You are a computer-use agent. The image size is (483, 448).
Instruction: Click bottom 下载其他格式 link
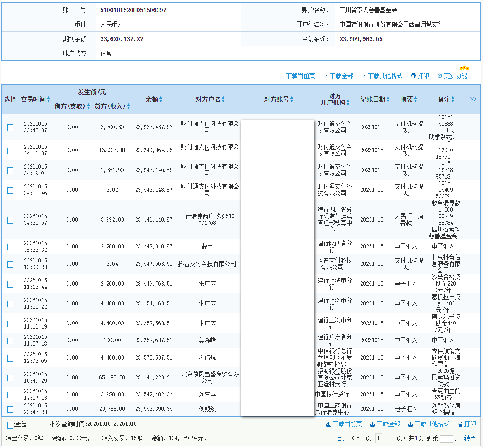point(429,424)
